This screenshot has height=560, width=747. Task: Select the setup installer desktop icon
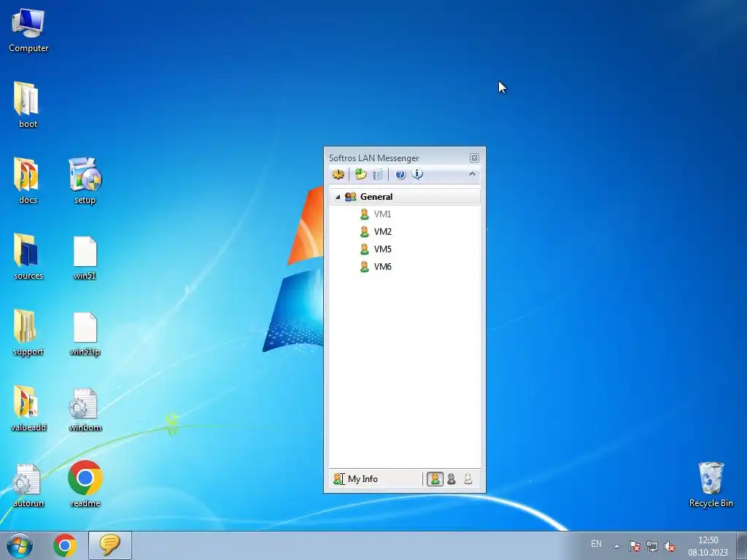(x=85, y=181)
